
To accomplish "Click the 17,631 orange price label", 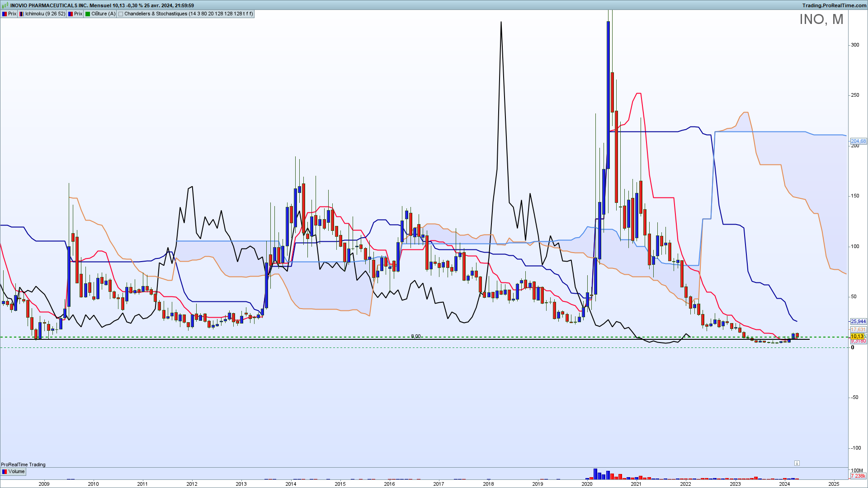I will click(858, 330).
